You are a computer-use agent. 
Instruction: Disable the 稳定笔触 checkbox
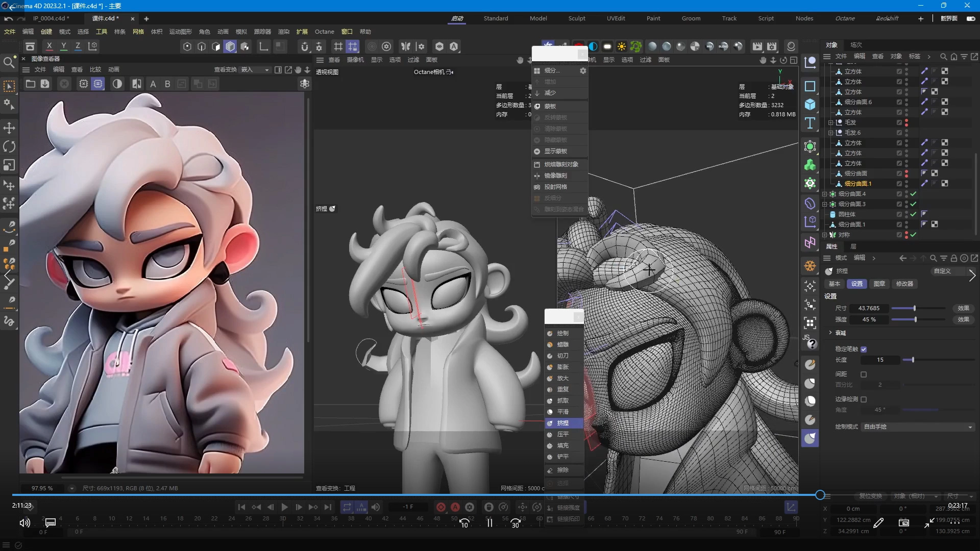(864, 349)
